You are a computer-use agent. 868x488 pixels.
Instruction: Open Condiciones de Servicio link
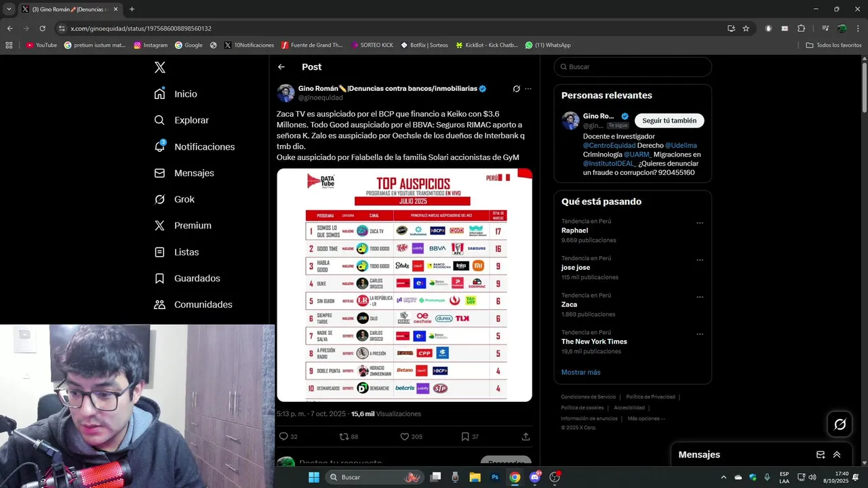[x=589, y=397]
